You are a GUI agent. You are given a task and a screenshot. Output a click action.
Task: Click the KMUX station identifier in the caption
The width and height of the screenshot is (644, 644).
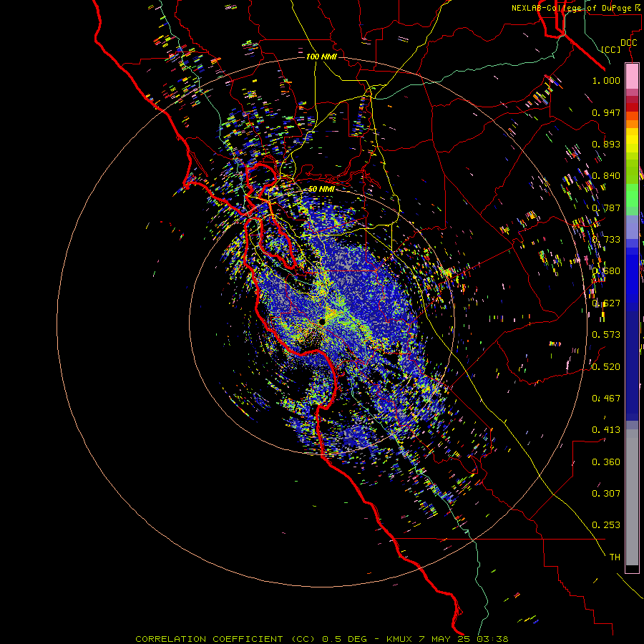pos(401,639)
